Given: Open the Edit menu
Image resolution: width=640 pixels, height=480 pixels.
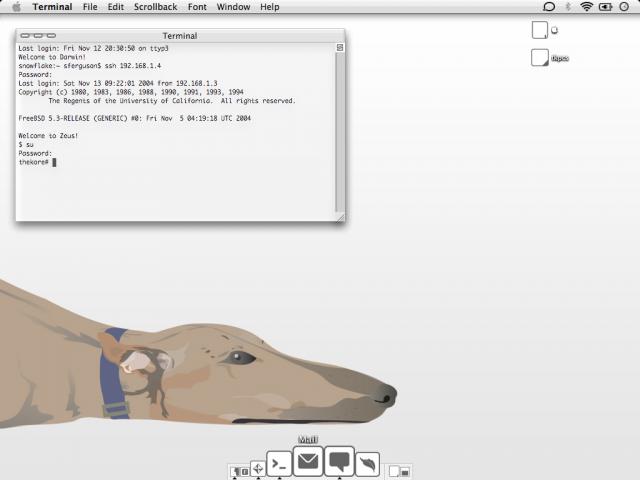Looking at the screenshot, I should click(x=116, y=7).
